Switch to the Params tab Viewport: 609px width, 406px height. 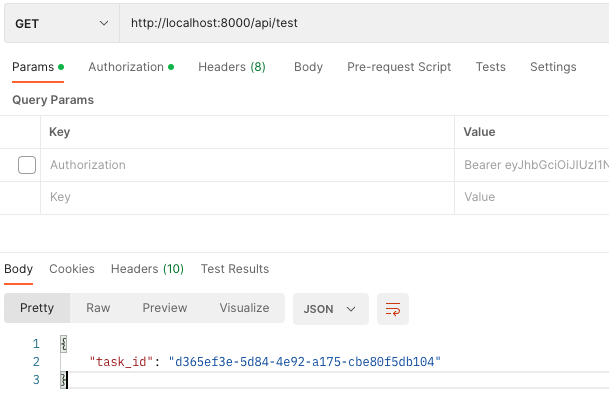[38, 67]
